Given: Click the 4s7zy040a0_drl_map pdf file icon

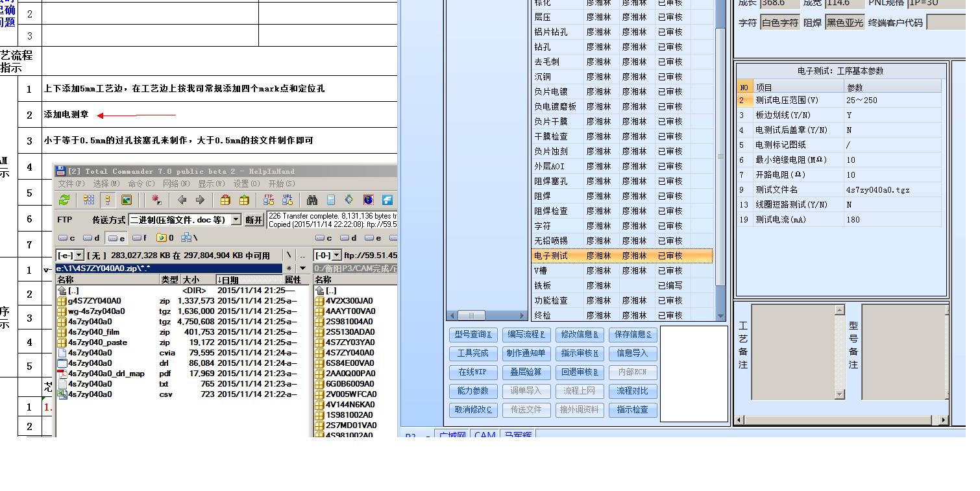Looking at the screenshot, I should click(62, 374).
